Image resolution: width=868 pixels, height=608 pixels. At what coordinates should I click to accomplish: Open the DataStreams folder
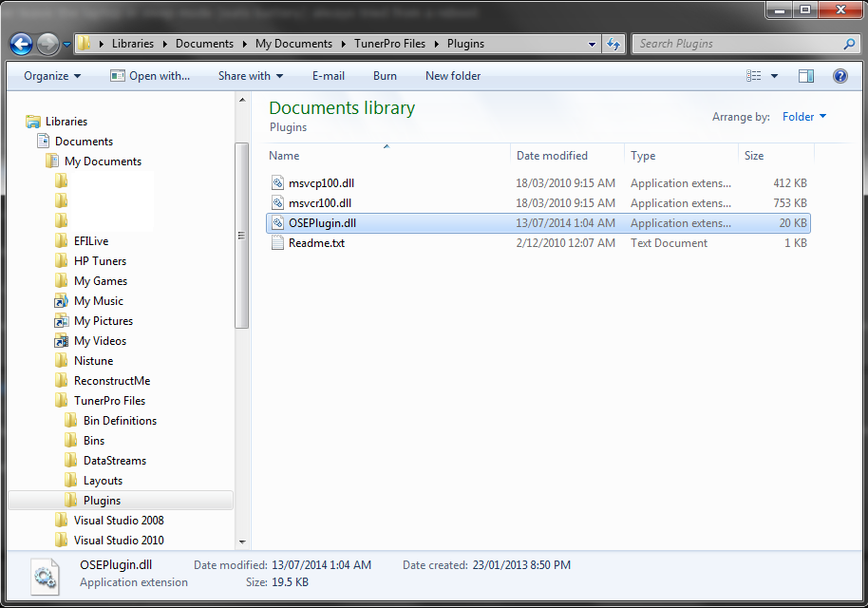(115, 460)
